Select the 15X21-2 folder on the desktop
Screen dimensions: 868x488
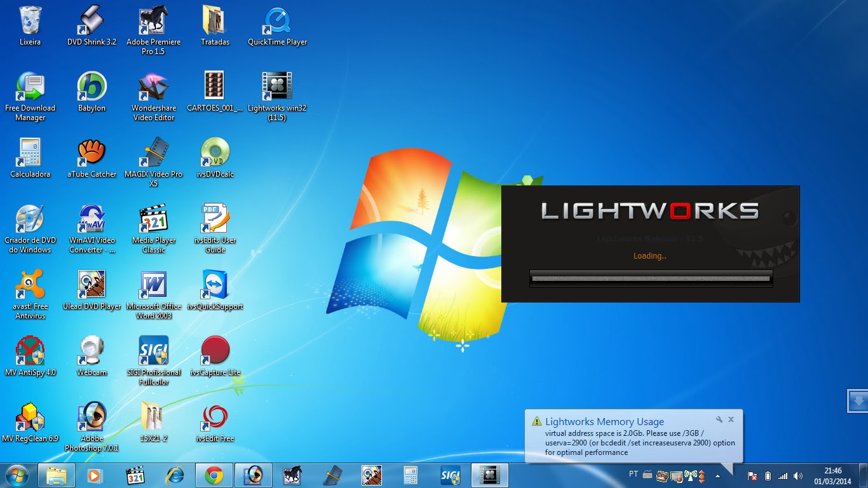click(153, 423)
